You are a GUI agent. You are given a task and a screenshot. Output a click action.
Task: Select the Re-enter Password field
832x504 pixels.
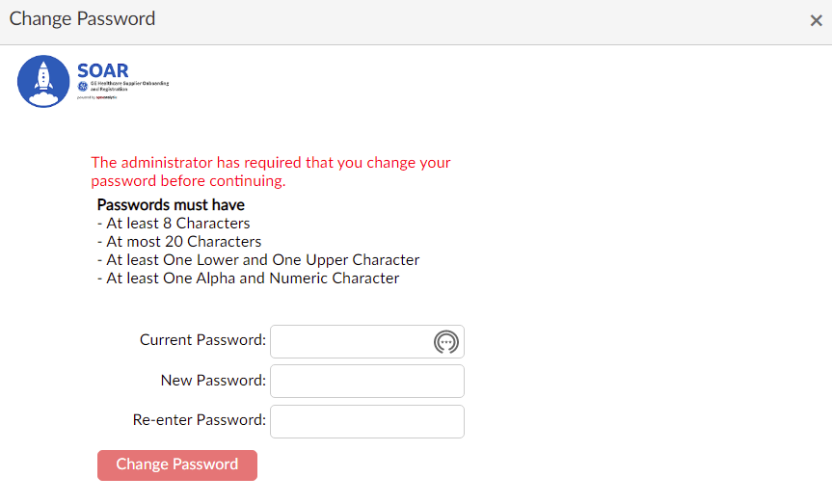367,421
